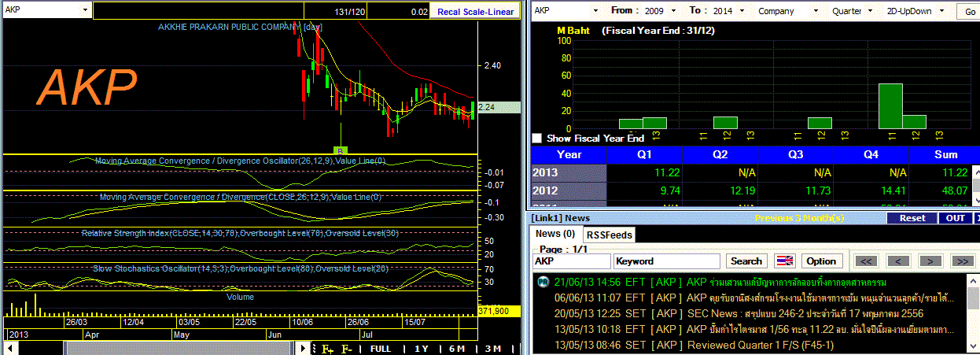
Task: Go to first news page with << button
Action: 865,261
